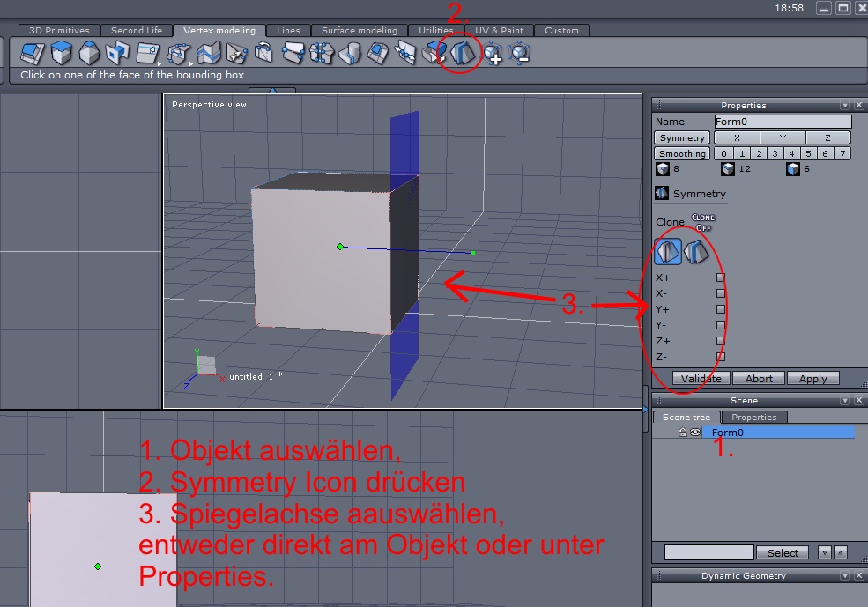Image resolution: width=868 pixels, height=607 pixels.
Task: Select the blue square inset face tool
Action: [117, 53]
